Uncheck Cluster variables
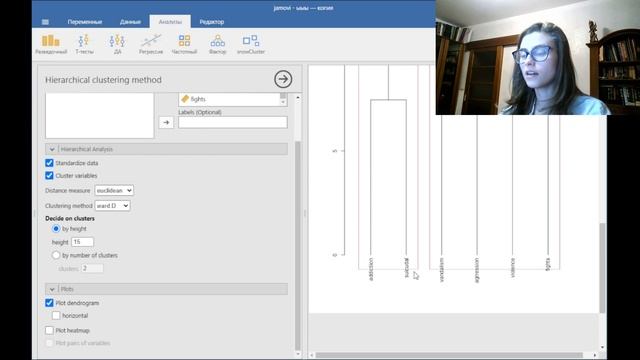The height and width of the screenshot is (360, 640). (x=49, y=176)
